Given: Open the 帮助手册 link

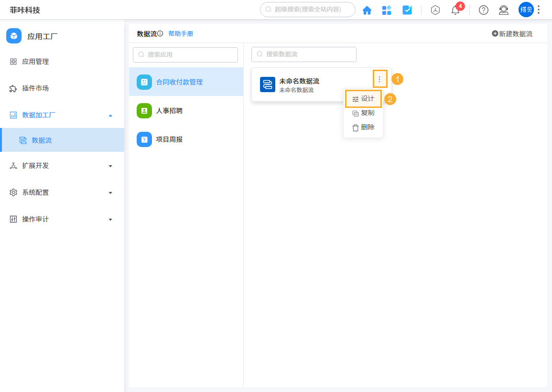Looking at the screenshot, I should point(181,34).
